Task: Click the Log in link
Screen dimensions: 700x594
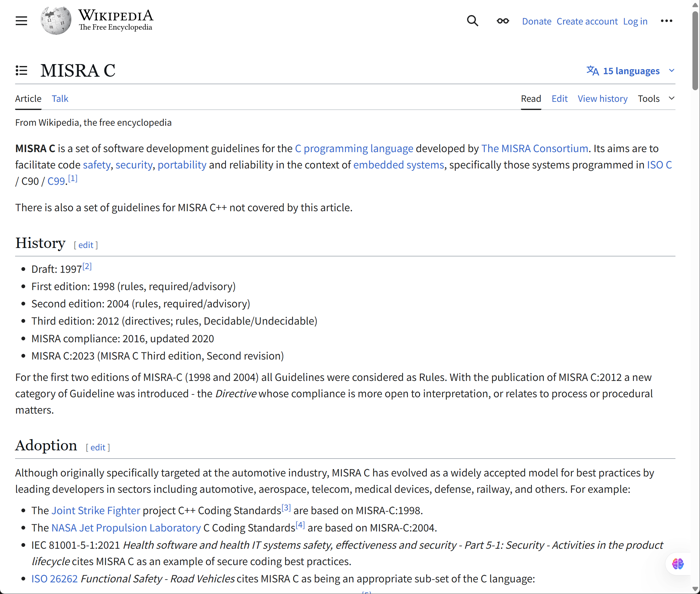Action: coord(635,21)
